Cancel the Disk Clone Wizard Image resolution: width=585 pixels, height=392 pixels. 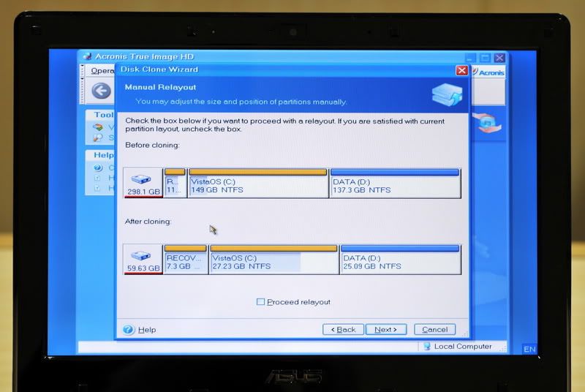434,329
